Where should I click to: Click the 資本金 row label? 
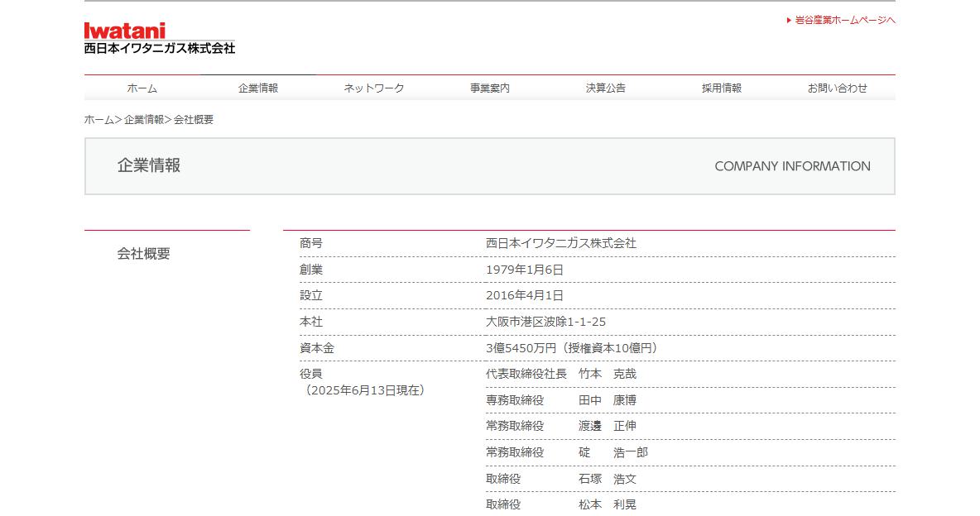[x=317, y=348]
